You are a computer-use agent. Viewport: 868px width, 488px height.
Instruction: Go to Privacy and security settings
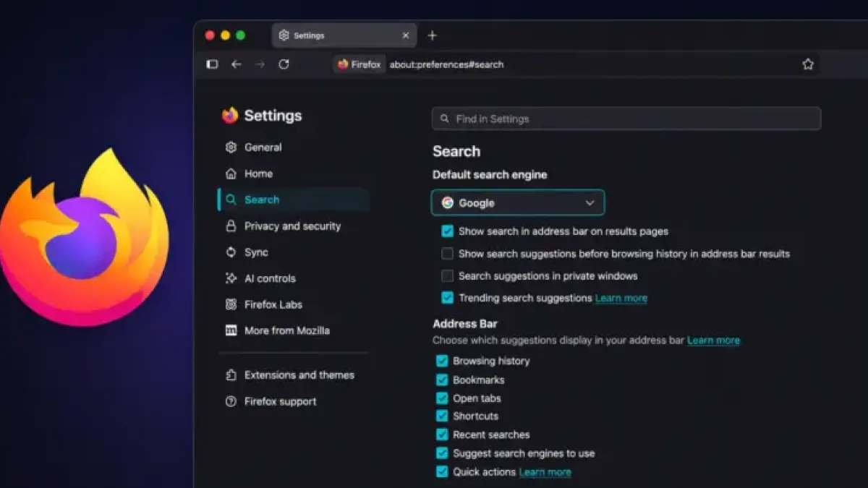[x=293, y=226]
